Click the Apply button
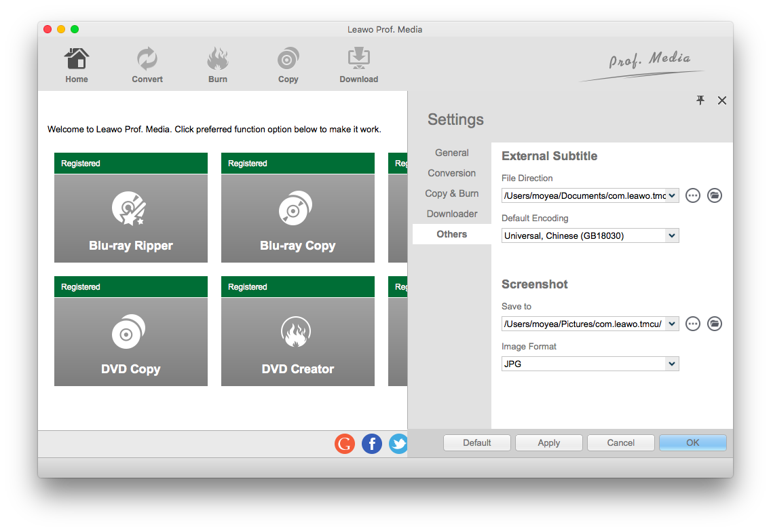 point(548,443)
